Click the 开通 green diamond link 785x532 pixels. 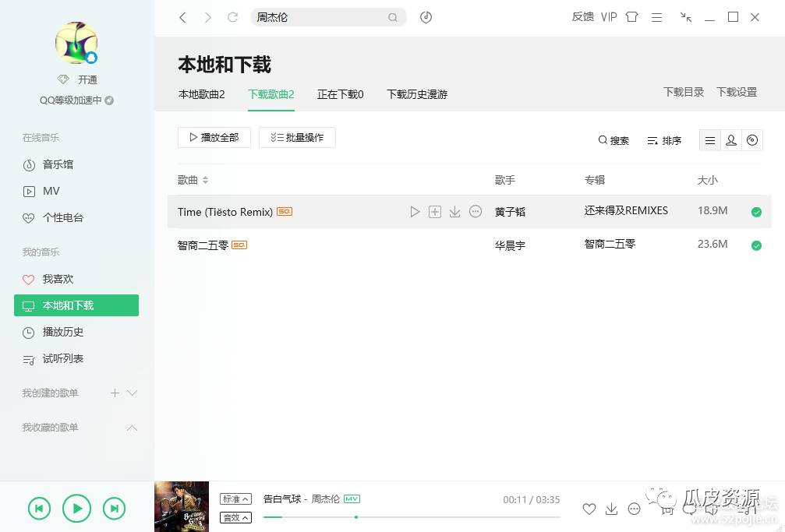click(78, 79)
